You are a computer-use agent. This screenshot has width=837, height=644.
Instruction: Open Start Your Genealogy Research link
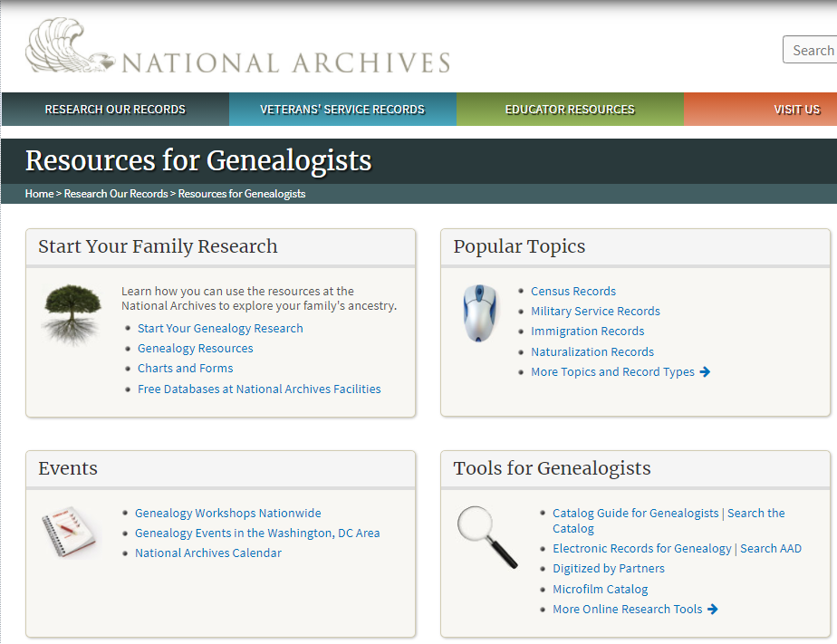[220, 329]
